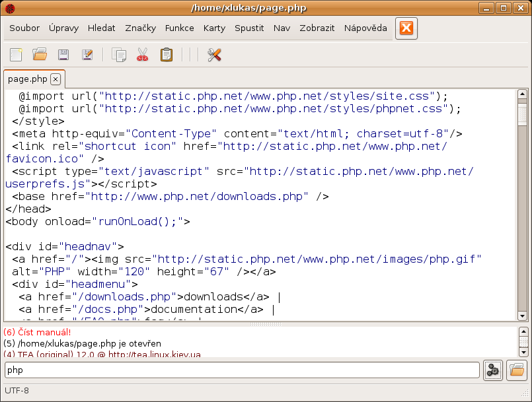Create a new file with the toolbar icon
Image resolution: width=532 pixels, height=402 pixels.
(16, 55)
